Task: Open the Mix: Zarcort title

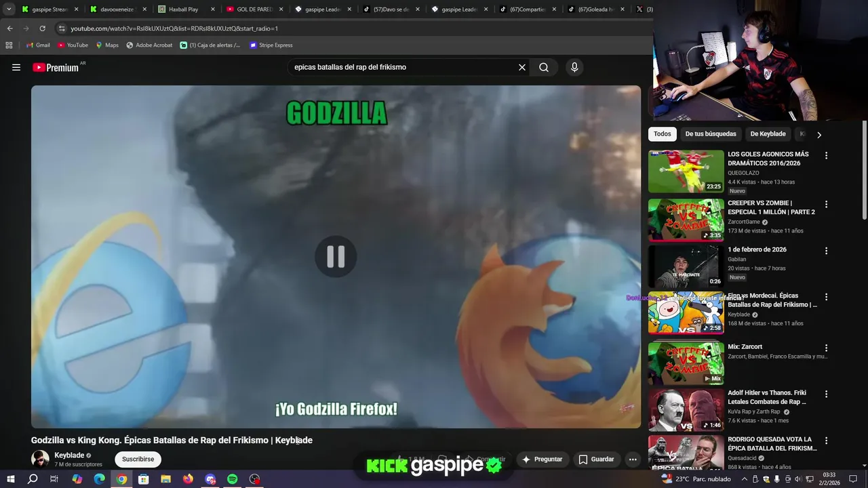Action: point(745,347)
